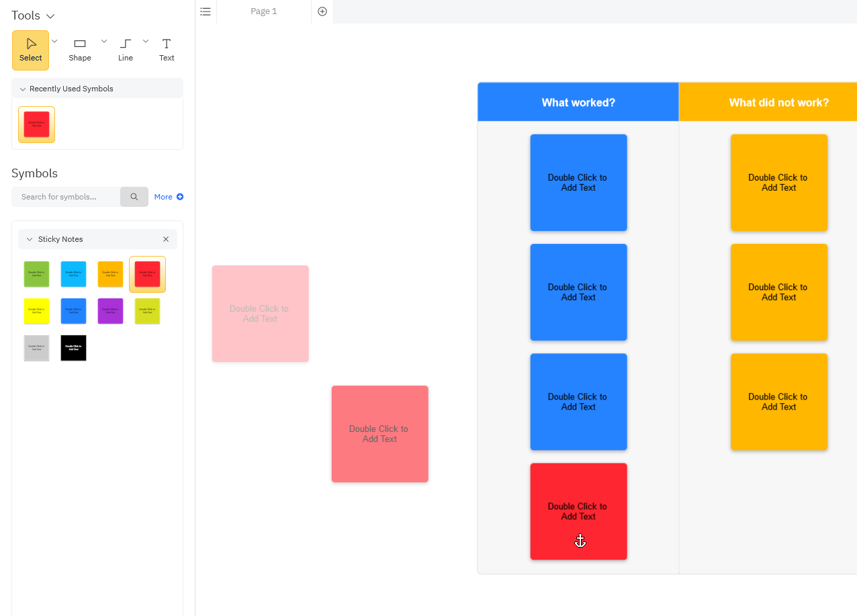Collapse the Recently Used Symbols section
Image resolution: width=857 pixels, height=616 pixels.
pyautogui.click(x=22, y=89)
